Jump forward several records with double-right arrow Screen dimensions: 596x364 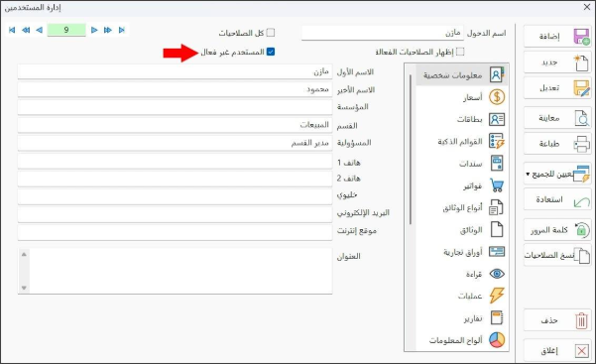pos(108,30)
